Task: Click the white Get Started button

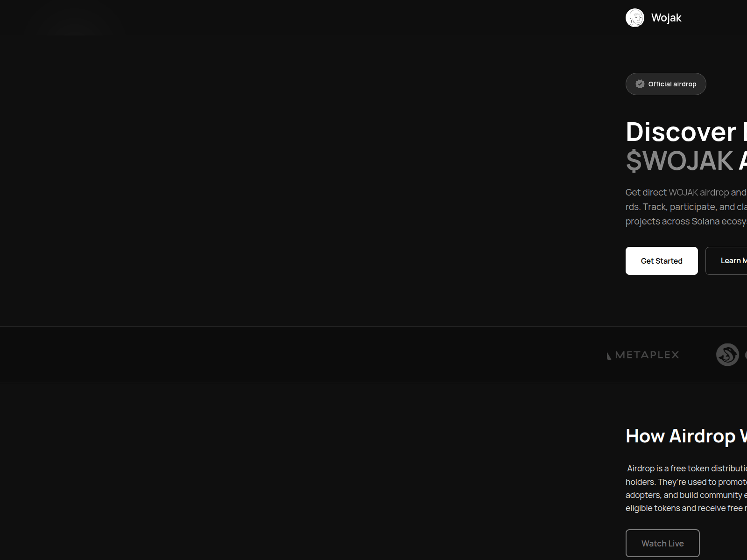Action: pyautogui.click(x=662, y=261)
